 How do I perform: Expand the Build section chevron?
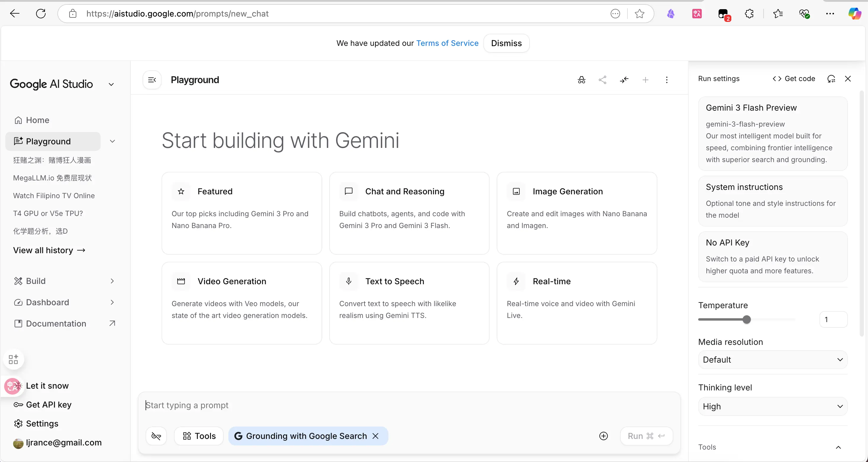pos(112,281)
